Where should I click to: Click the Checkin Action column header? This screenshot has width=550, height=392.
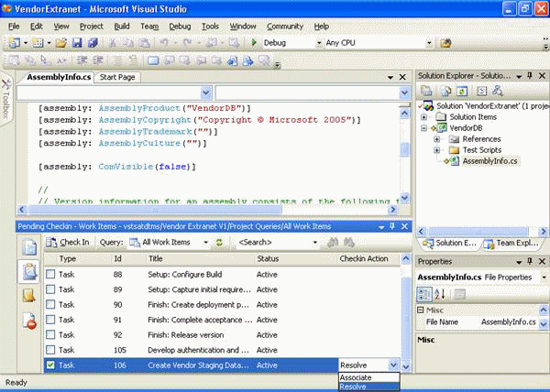pyautogui.click(x=368, y=259)
